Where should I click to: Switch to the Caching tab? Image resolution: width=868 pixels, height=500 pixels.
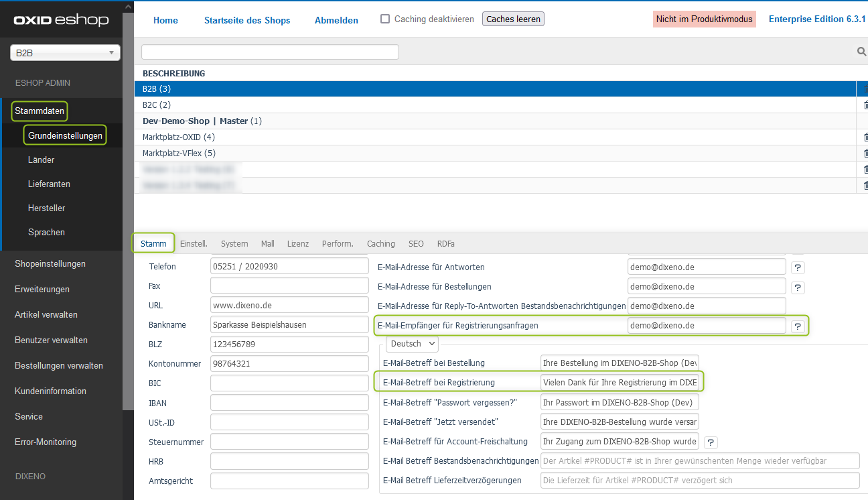click(381, 243)
